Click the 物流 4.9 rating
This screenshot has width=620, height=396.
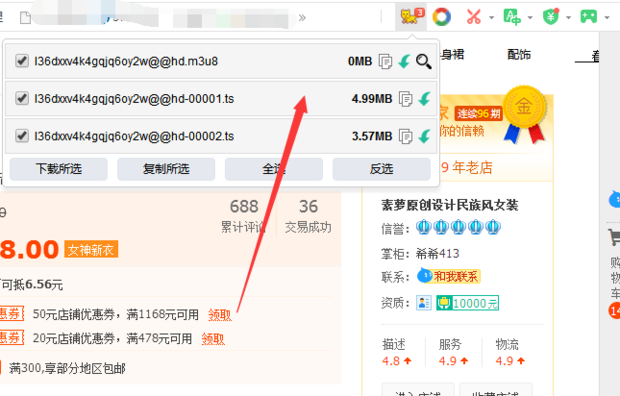tap(510, 352)
